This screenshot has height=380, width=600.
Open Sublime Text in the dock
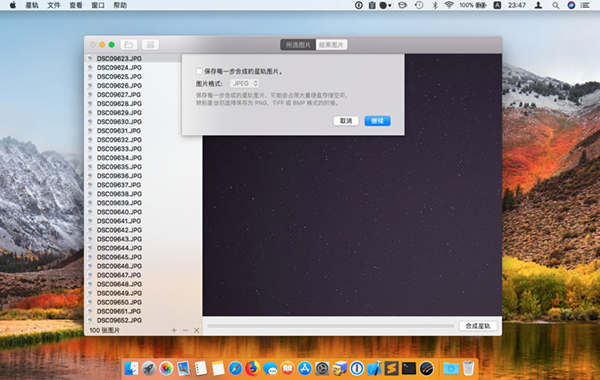click(x=391, y=369)
